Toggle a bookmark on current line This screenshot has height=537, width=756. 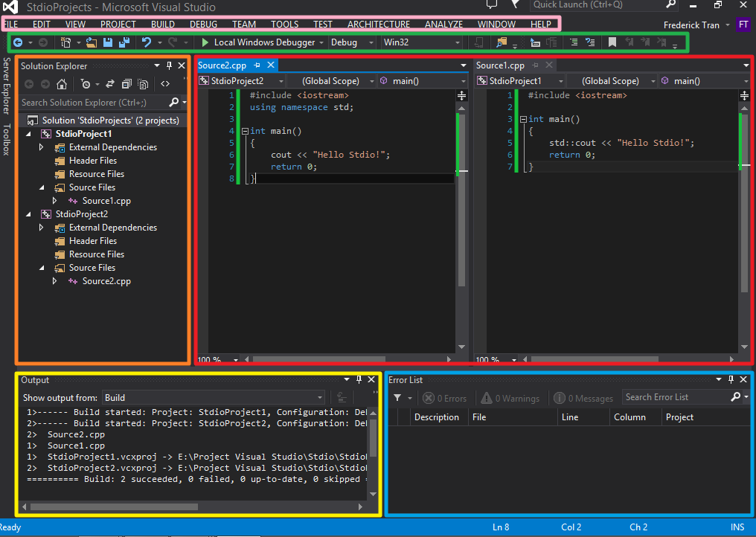coord(612,42)
